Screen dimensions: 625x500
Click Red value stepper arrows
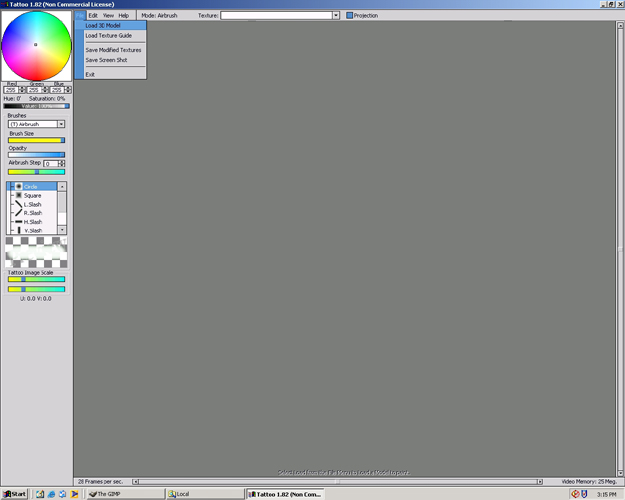[x=22, y=90]
